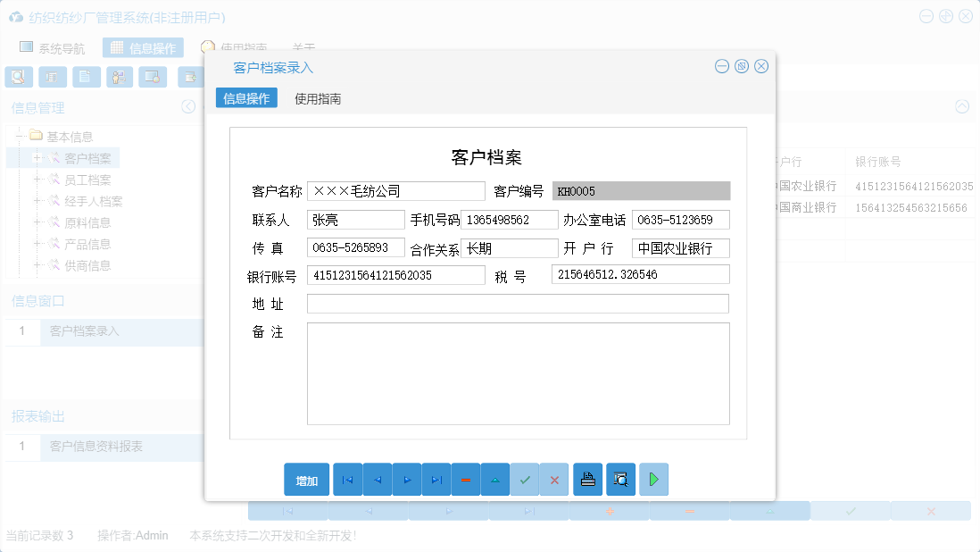This screenshot has height=552, width=980.
Task: Edit the current record
Action: coord(495,480)
